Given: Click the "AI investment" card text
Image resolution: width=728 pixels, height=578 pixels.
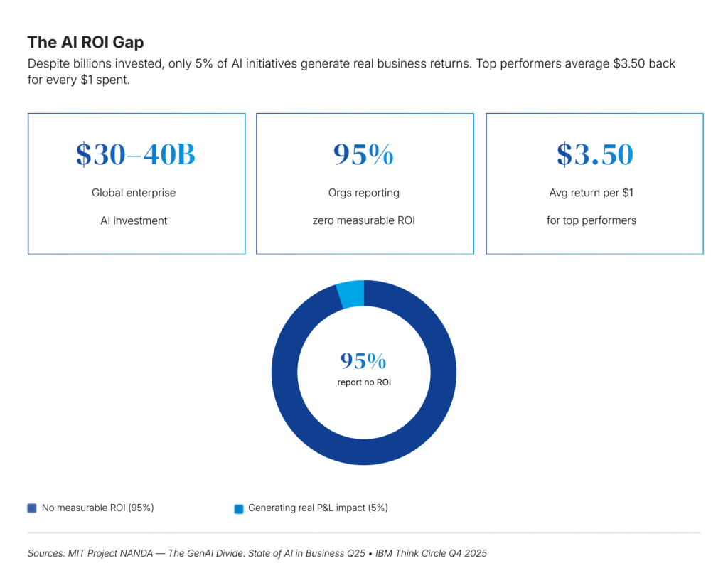Looking at the screenshot, I should point(134,220).
